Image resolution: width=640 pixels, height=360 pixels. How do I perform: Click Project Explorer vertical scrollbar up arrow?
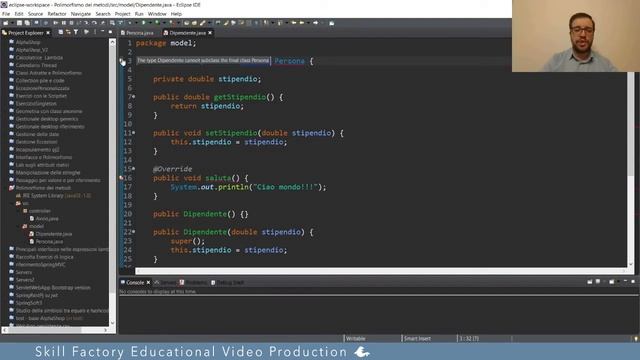[113, 42]
